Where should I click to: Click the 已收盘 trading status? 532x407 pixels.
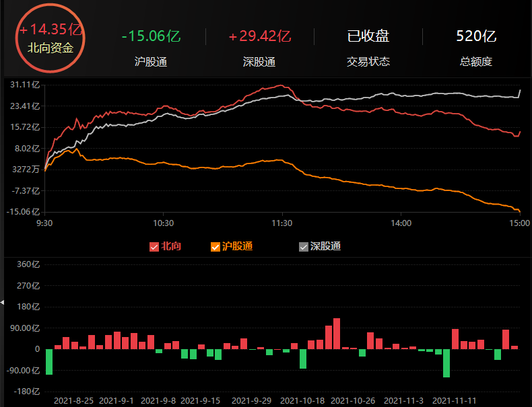point(368,36)
